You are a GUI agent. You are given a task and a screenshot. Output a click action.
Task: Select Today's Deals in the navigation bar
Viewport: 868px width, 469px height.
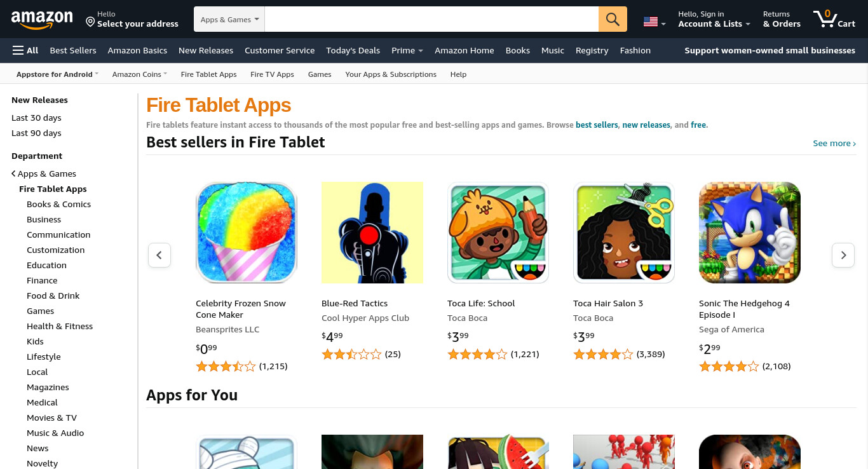(x=353, y=50)
